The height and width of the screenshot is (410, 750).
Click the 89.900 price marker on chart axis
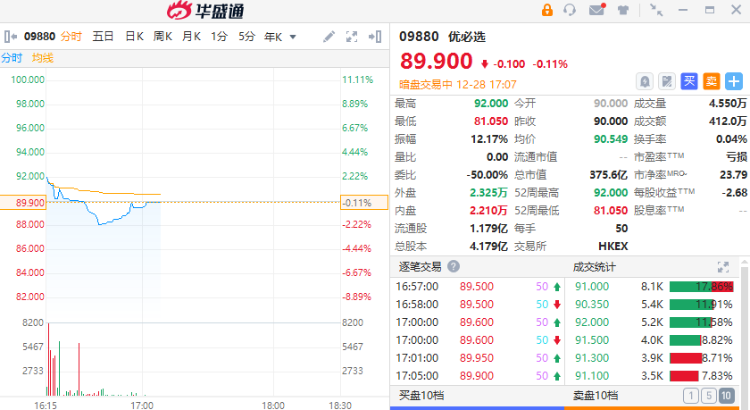click(x=23, y=202)
